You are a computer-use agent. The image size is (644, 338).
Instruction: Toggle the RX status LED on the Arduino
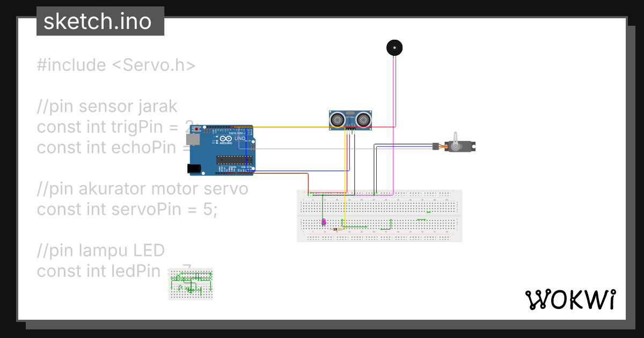click(x=216, y=142)
